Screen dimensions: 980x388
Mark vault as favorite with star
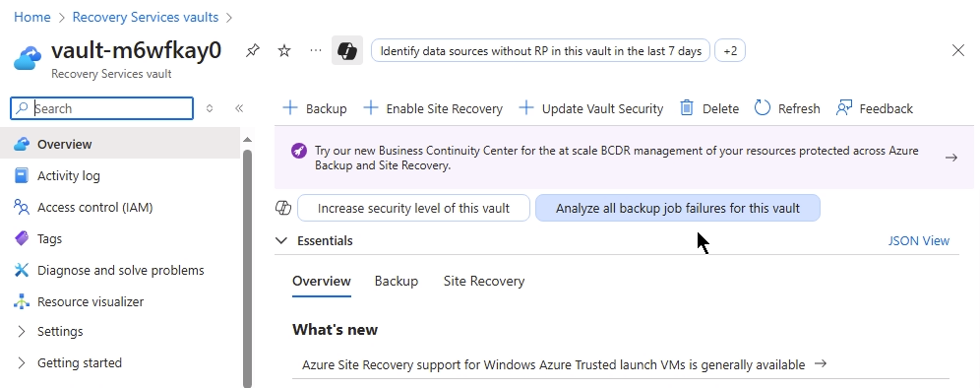pyautogui.click(x=284, y=50)
